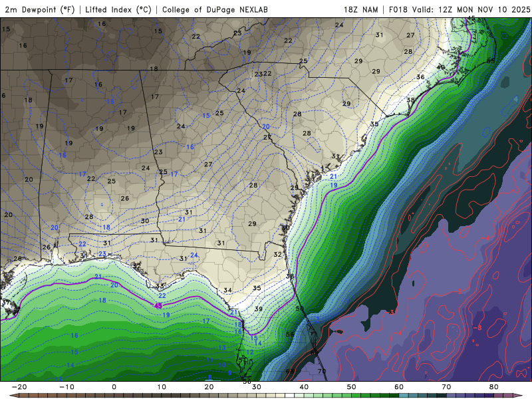Click the red -8 lifted index label
Viewport: 532px width, 399px height.
477,328
